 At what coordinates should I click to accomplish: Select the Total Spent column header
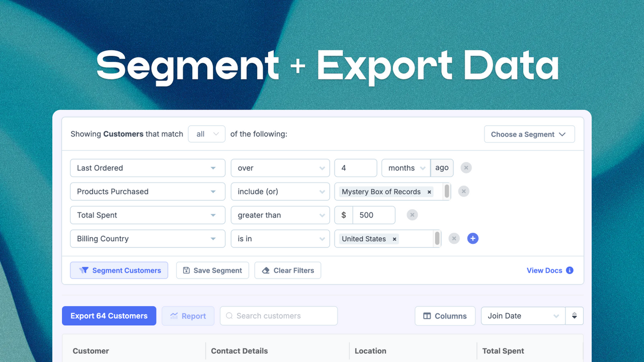[503, 350]
